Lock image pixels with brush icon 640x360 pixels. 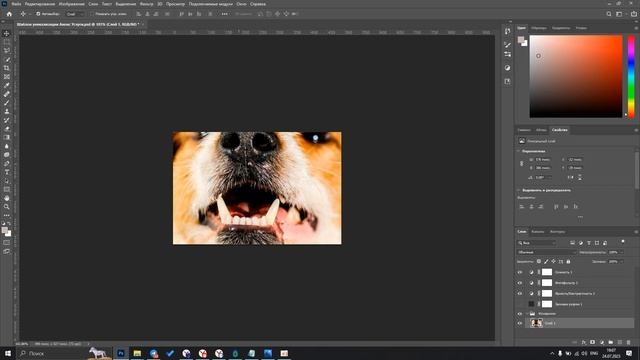(546, 262)
